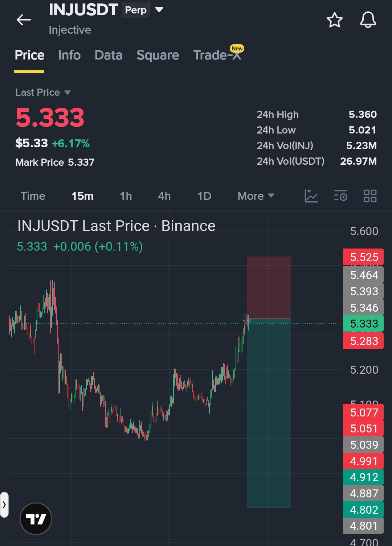Viewport: 392px width, 546px height.
Task: Tap the red short-position stop-loss zone
Action: point(269,288)
